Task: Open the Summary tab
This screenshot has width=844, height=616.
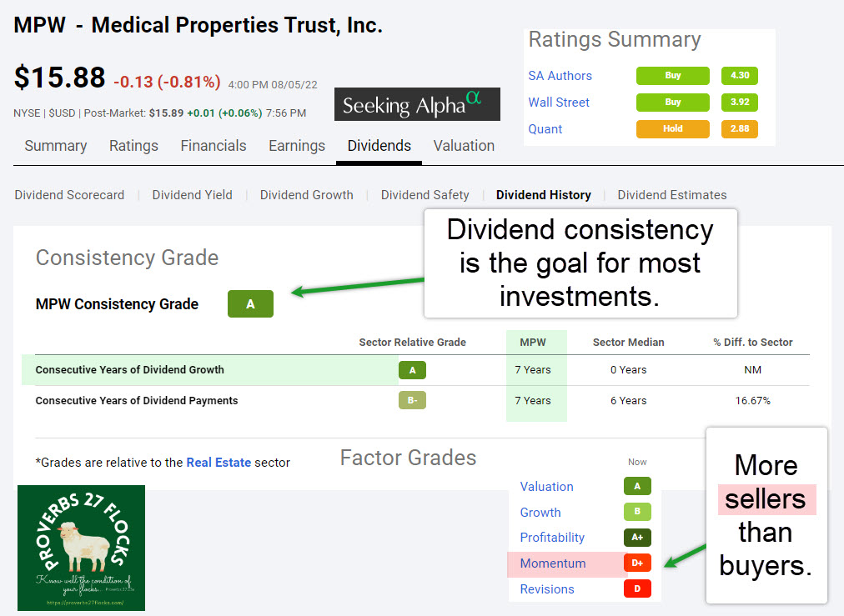Action: tap(56, 146)
